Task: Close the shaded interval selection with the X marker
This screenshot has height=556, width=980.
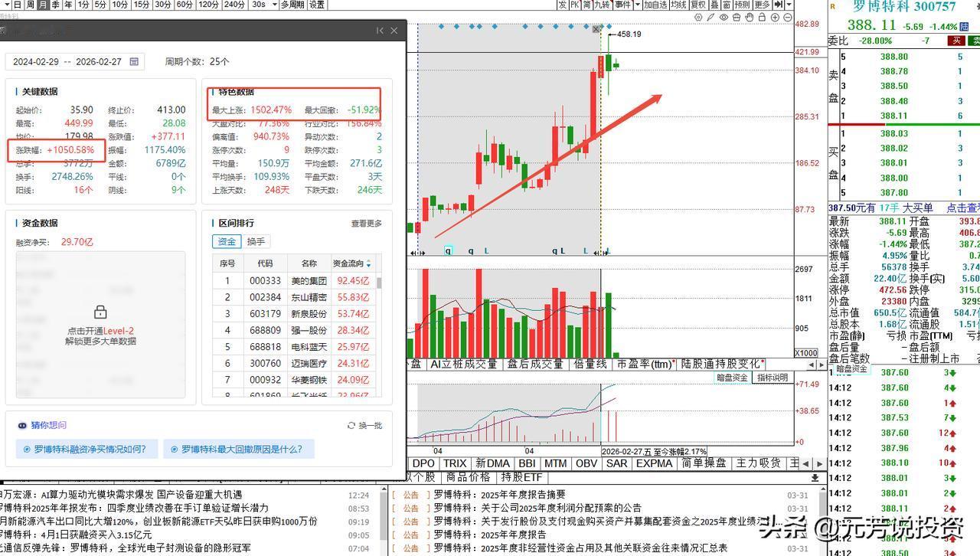Action: 597,29
